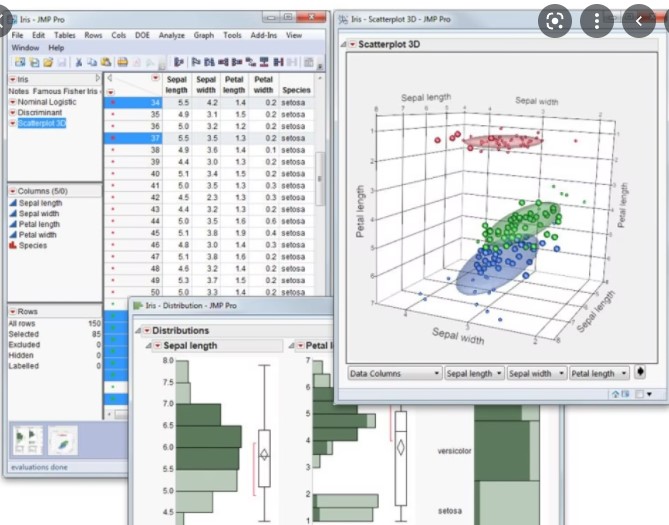Click the 'All rows' count in Rows panel
669x525 pixels.
coord(94,324)
